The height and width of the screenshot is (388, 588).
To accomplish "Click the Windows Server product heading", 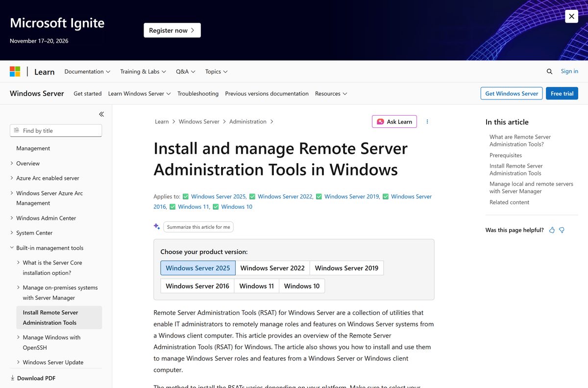I will pyautogui.click(x=37, y=94).
